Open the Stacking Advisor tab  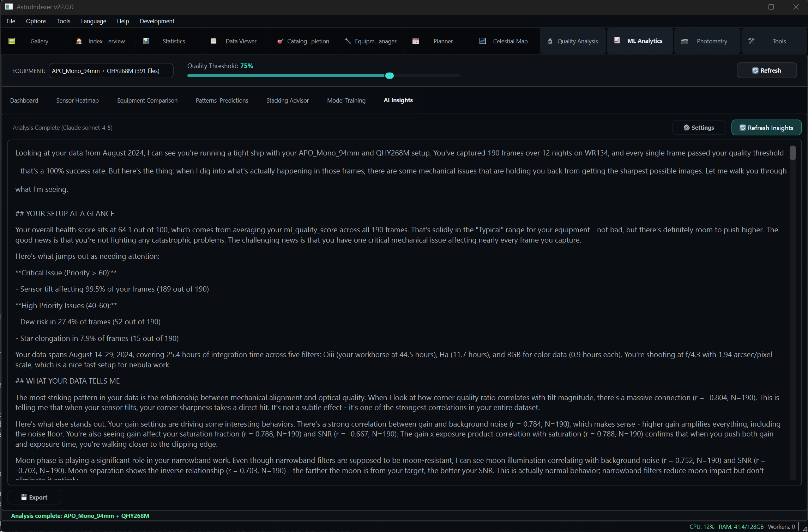pyautogui.click(x=287, y=100)
